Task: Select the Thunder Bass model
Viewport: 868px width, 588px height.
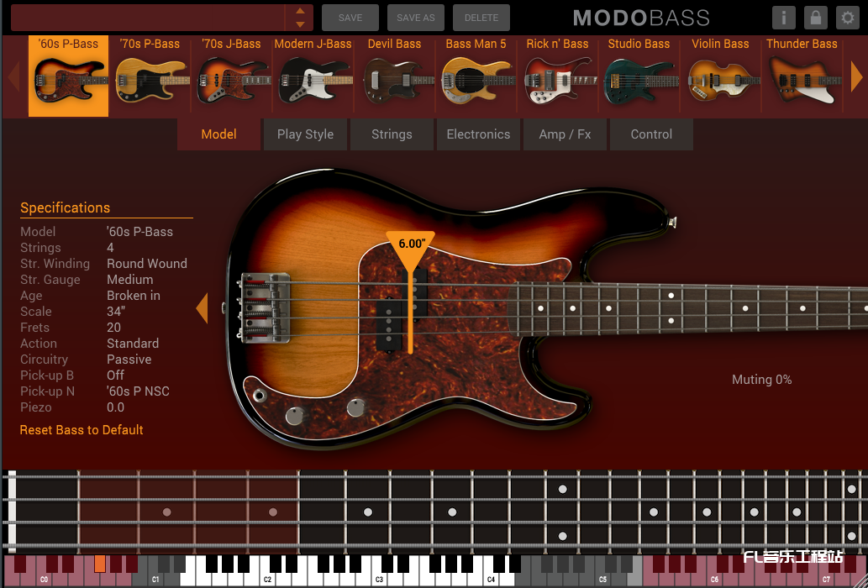Action: coord(801,76)
